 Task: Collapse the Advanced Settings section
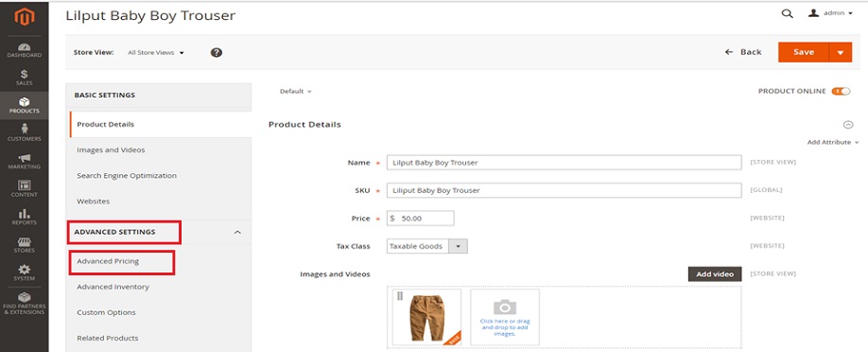pos(237,232)
